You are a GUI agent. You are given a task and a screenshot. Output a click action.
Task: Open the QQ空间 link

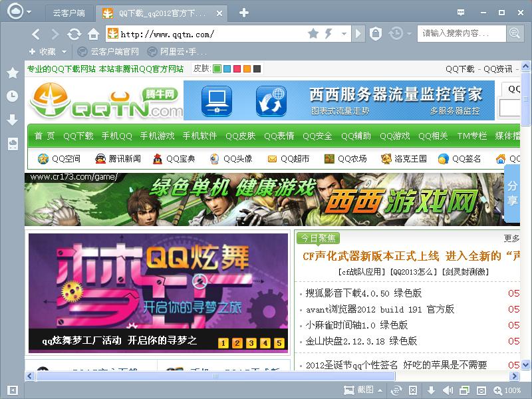point(59,158)
